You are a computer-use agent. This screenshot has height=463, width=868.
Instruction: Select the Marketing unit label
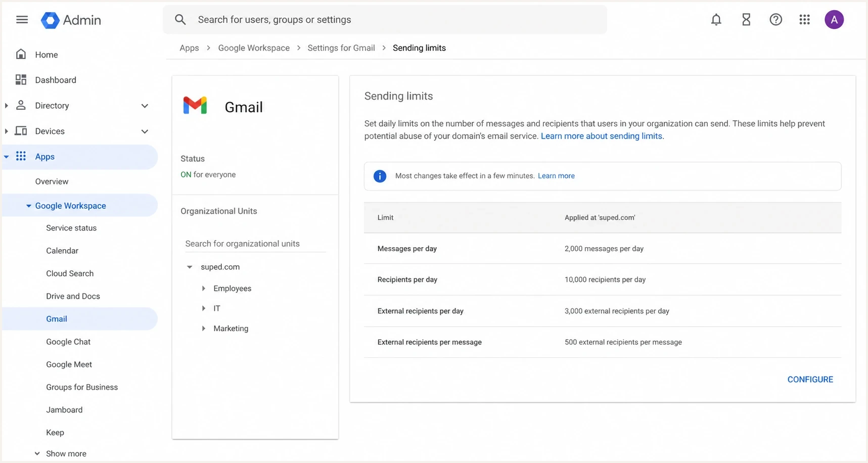[x=231, y=329]
